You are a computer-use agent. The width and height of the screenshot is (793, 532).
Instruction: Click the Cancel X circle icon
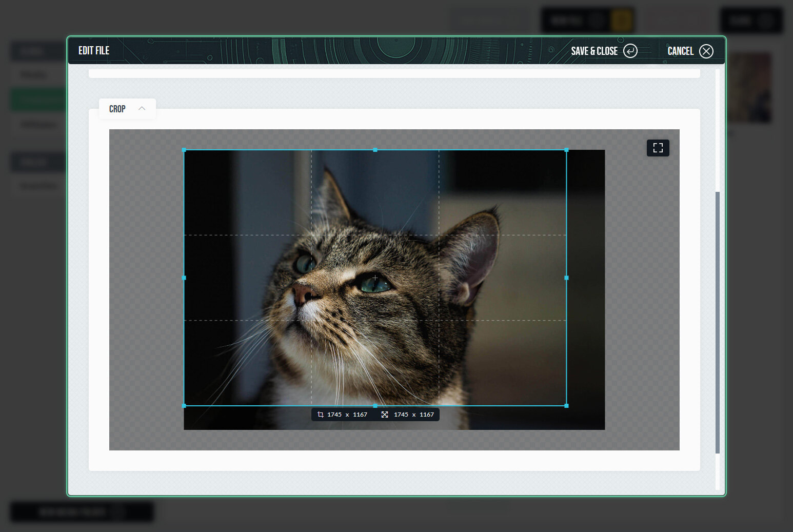[706, 51]
